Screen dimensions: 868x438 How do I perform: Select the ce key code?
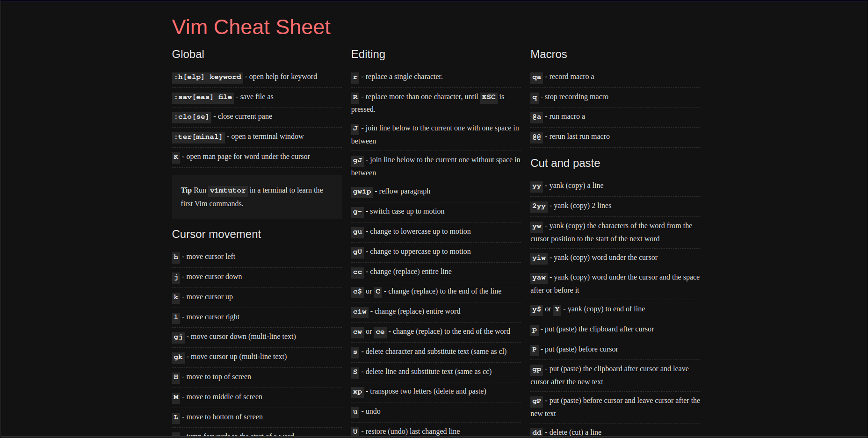click(380, 332)
